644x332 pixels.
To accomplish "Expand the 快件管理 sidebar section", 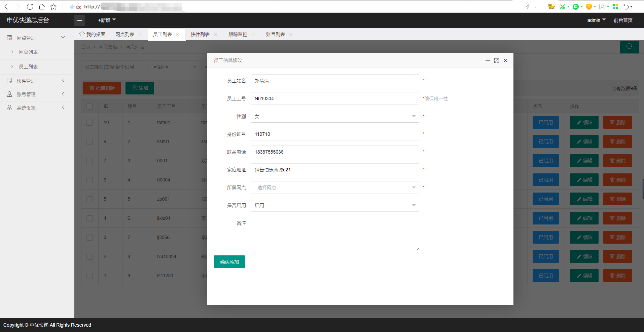I will 63,80.
